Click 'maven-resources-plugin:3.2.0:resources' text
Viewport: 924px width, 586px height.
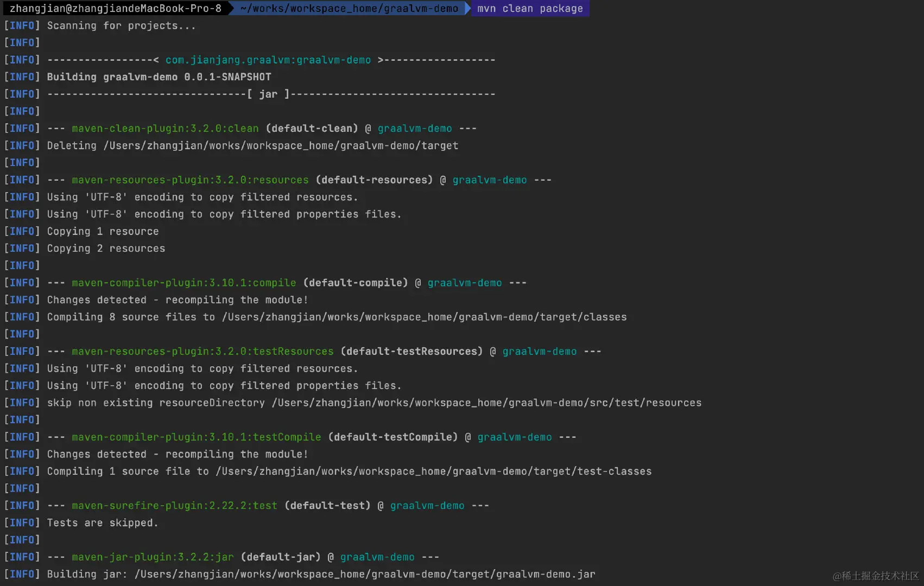pos(190,180)
